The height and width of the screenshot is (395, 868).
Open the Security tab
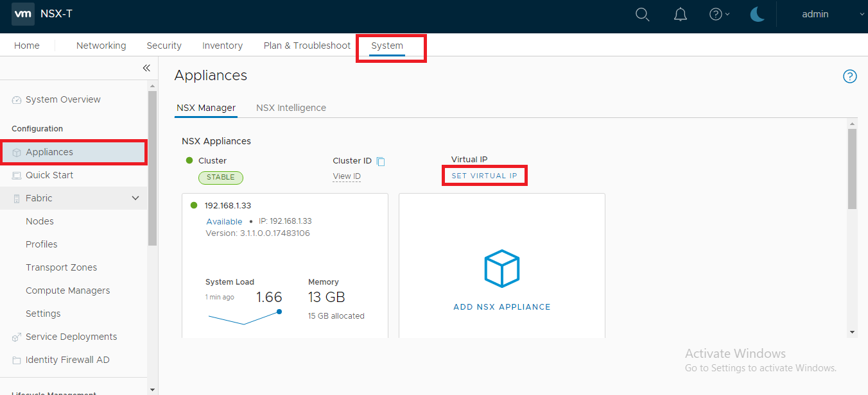164,46
